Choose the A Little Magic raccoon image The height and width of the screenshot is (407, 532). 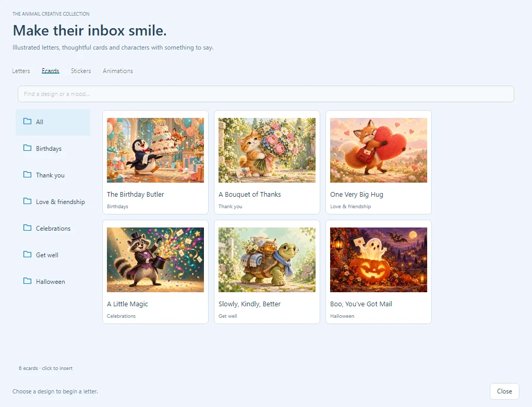(155, 260)
